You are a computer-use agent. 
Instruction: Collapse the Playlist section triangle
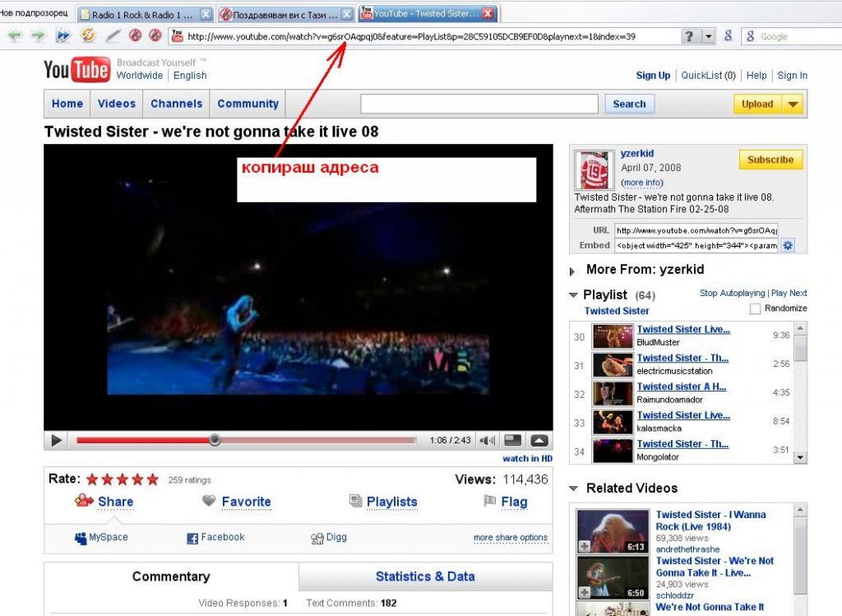(573, 295)
